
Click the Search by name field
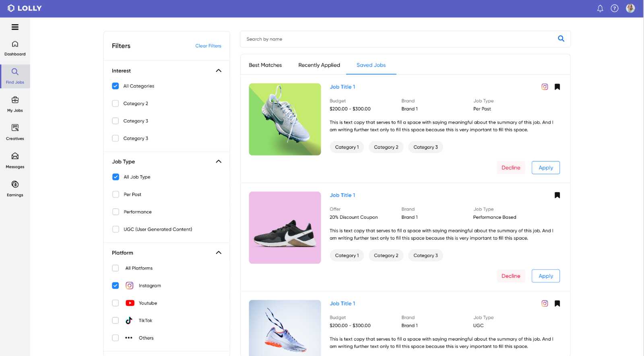[x=405, y=39]
